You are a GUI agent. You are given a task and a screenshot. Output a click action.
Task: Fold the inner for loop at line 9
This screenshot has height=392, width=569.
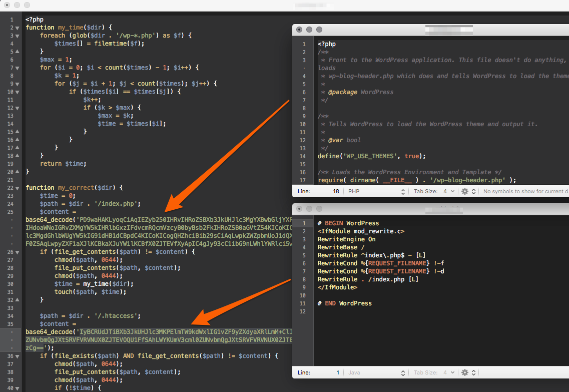pyautogui.click(x=17, y=84)
